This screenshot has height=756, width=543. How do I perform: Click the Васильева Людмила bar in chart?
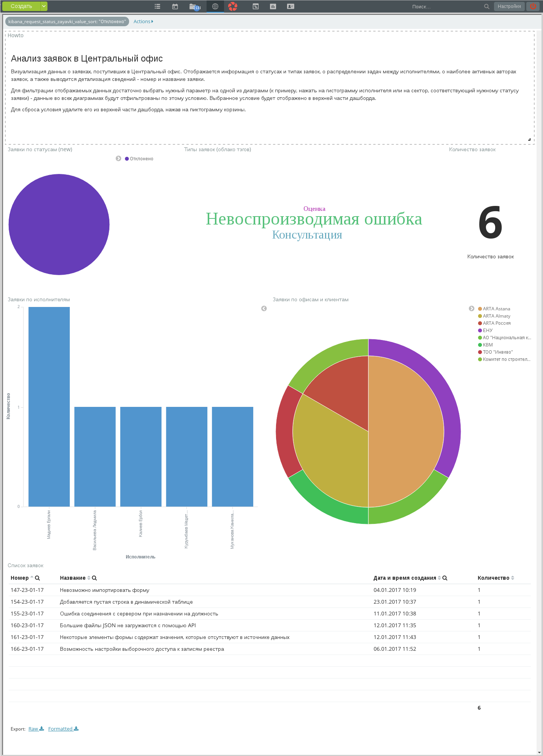[x=95, y=457]
